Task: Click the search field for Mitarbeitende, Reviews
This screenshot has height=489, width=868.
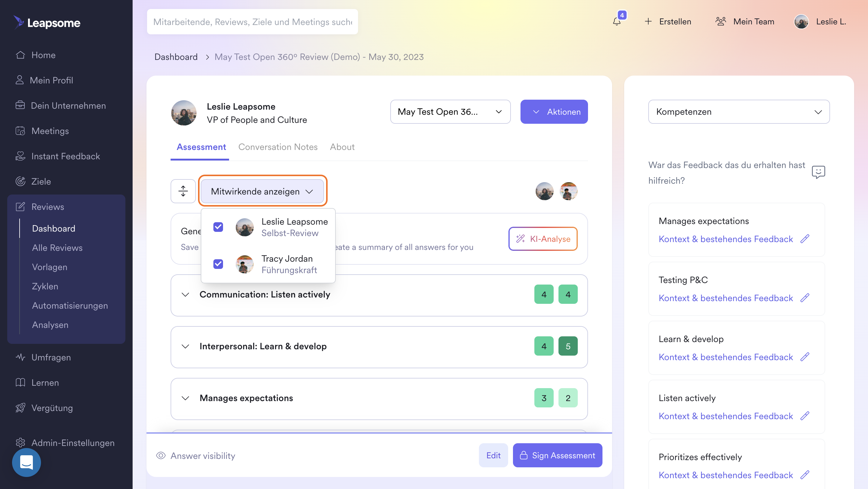Action: [252, 22]
